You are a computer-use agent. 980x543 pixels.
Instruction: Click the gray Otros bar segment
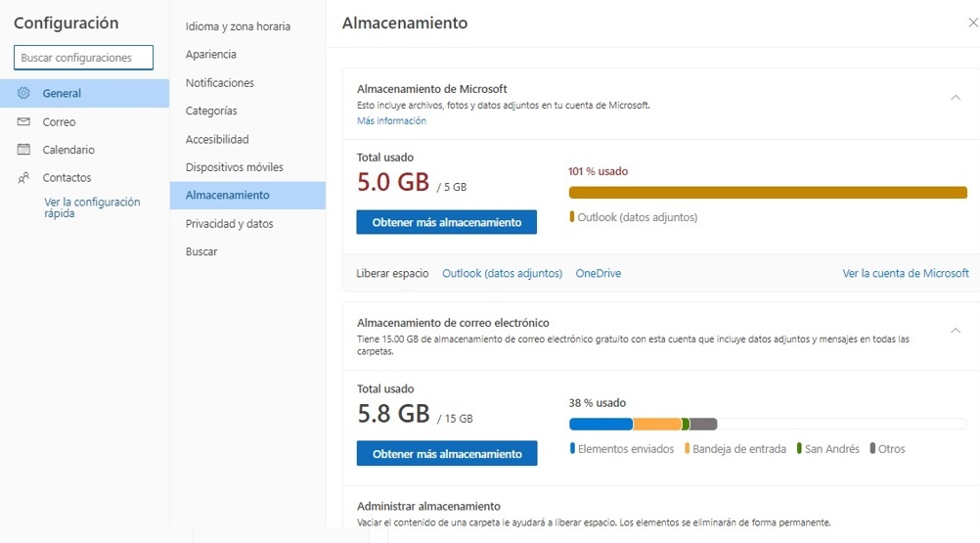(x=704, y=425)
